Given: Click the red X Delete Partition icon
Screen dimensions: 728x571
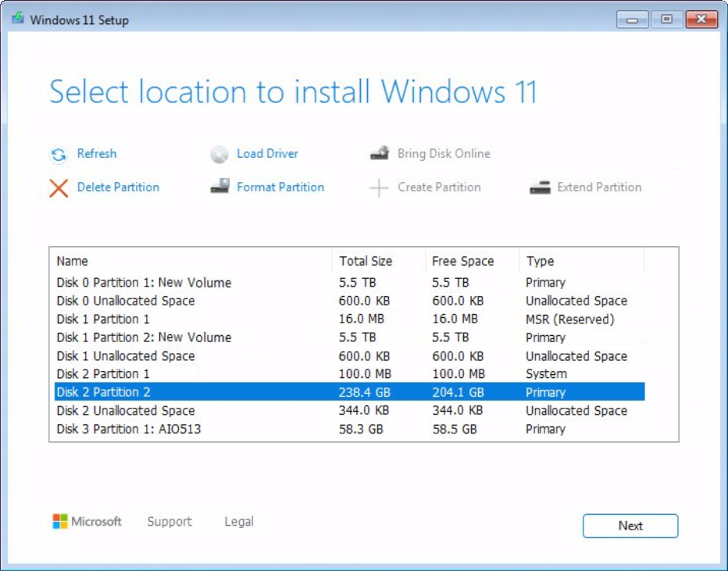Looking at the screenshot, I should point(59,188).
